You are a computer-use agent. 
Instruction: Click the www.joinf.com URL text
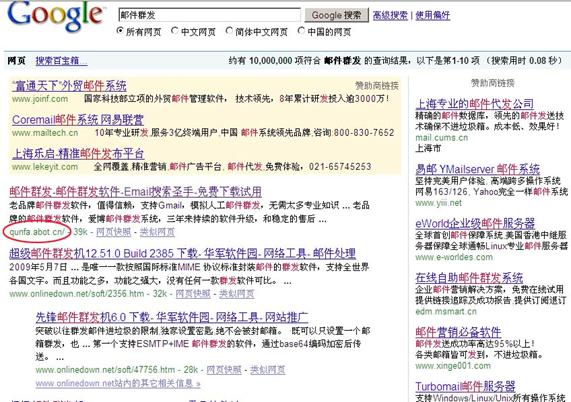tap(40, 99)
